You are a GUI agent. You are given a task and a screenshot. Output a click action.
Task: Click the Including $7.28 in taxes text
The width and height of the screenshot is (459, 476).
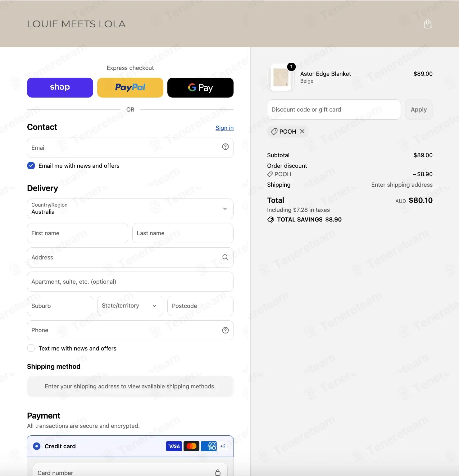(298, 210)
